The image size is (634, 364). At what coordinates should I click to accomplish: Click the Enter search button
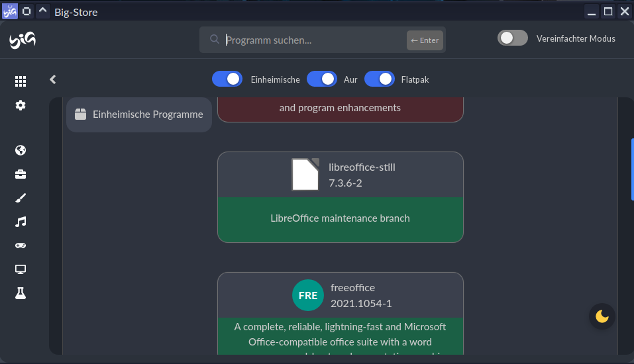(x=425, y=40)
